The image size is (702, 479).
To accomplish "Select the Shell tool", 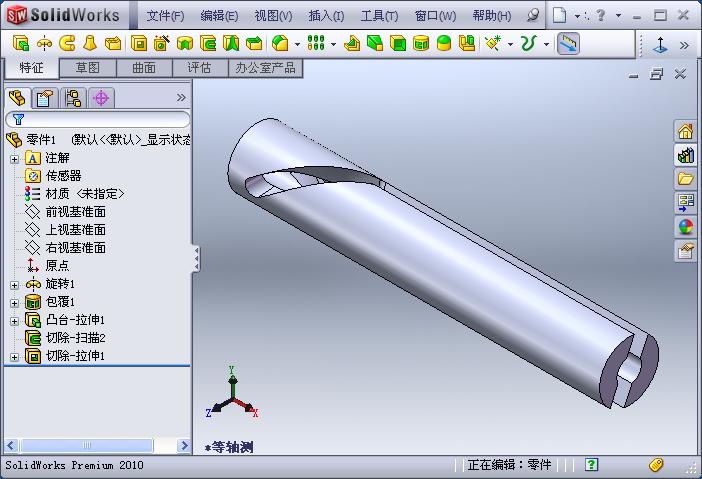I will [x=398, y=43].
